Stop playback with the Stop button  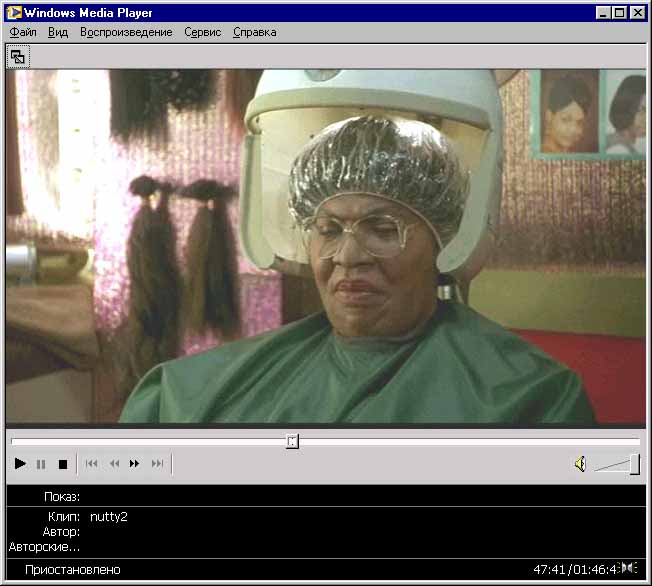tap(63, 464)
